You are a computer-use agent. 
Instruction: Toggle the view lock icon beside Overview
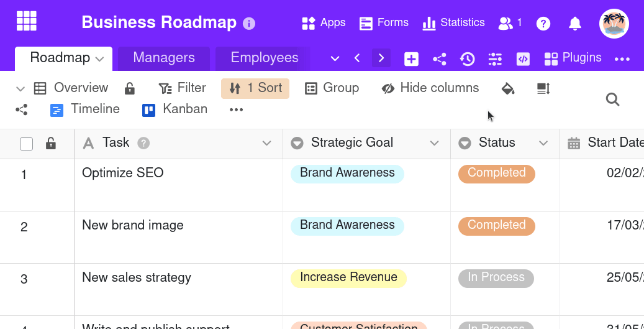[129, 88]
